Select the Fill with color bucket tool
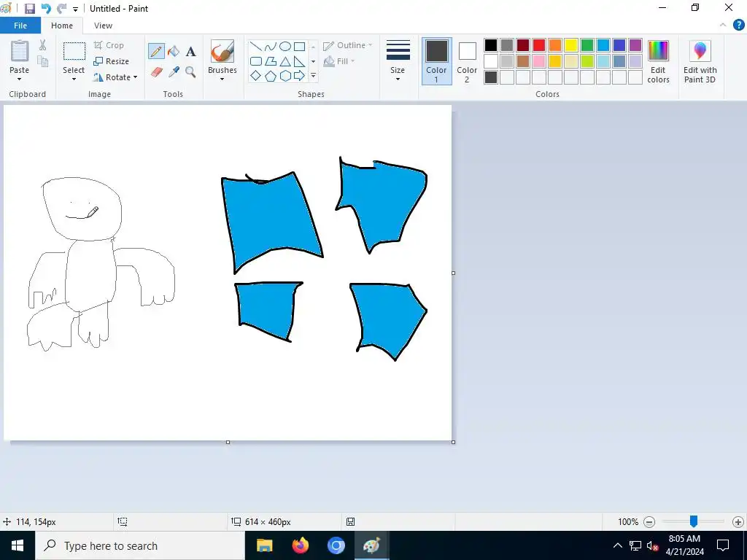The image size is (747, 560). (174, 51)
